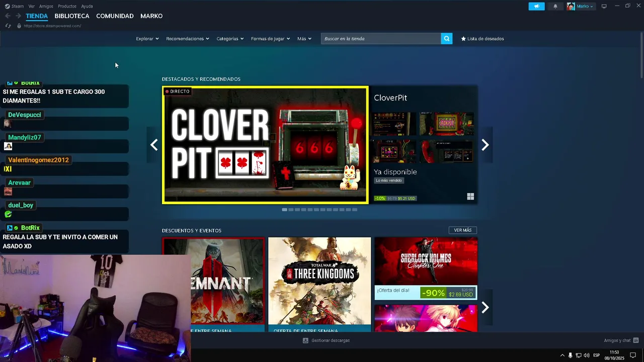Image resolution: width=644 pixels, height=362 pixels.
Task: Open the Amigos menu
Action: tap(46, 6)
